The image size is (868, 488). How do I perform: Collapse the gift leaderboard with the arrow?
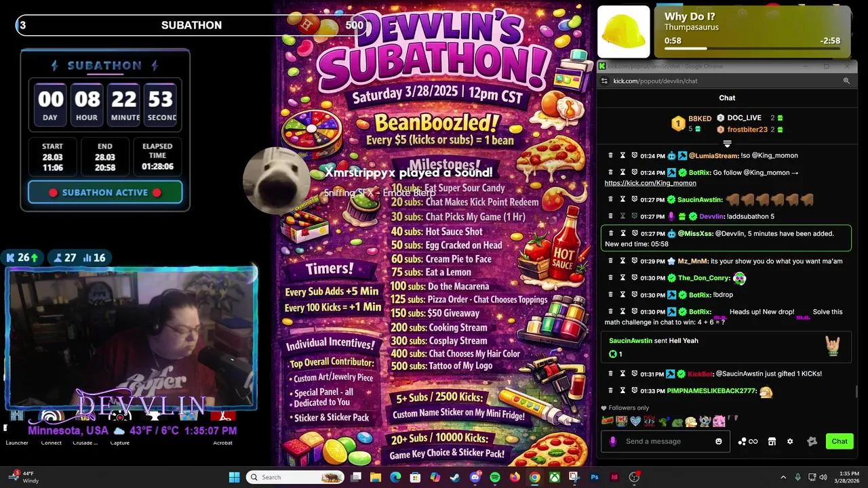coord(727,144)
